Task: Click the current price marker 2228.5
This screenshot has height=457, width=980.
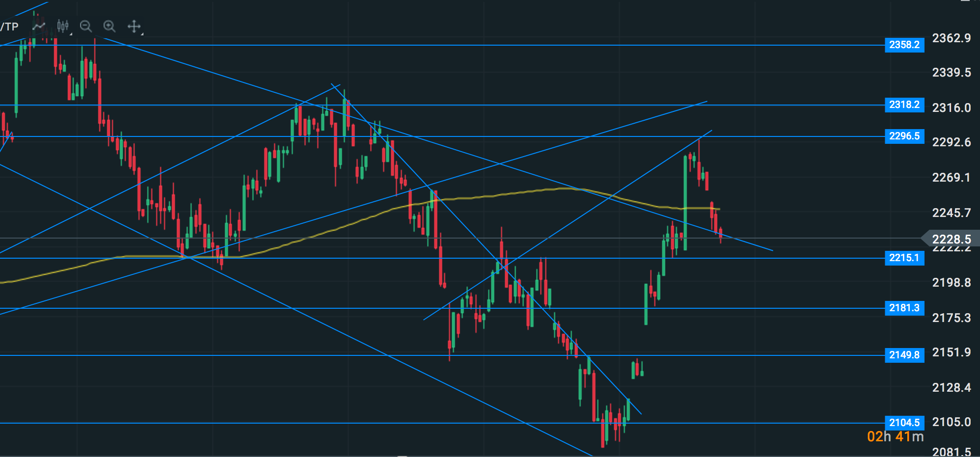Action: point(951,239)
